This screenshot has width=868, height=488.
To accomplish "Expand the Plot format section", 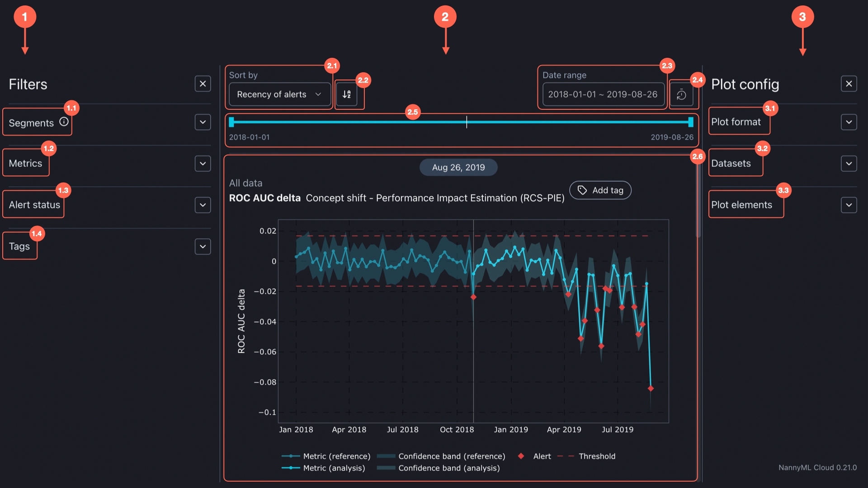I will (849, 122).
